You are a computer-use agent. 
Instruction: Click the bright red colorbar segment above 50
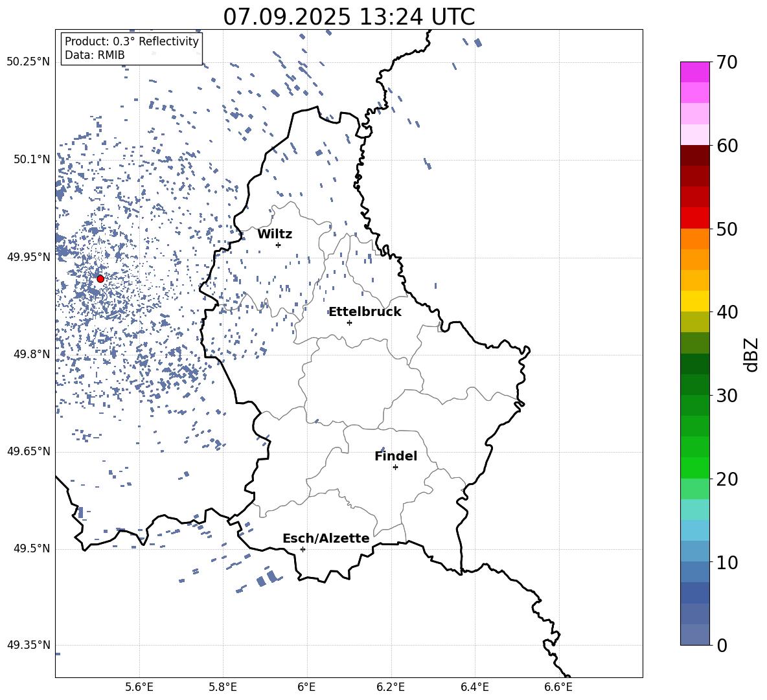click(x=694, y=218)
